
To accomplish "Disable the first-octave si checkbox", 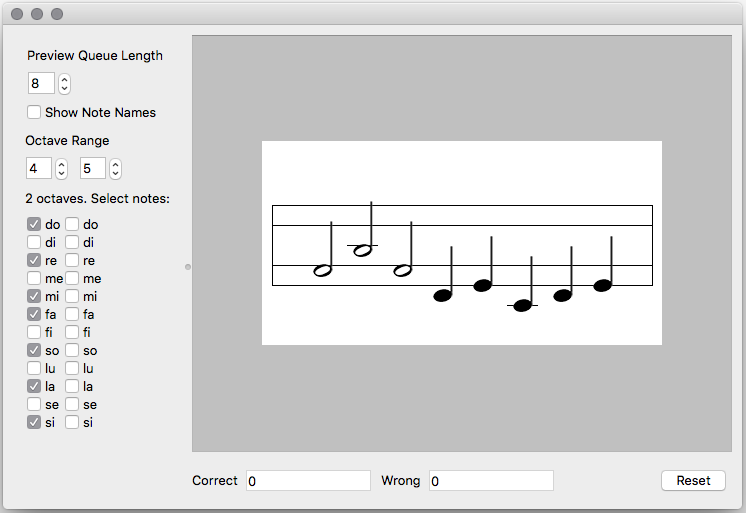I will (34, 422).
